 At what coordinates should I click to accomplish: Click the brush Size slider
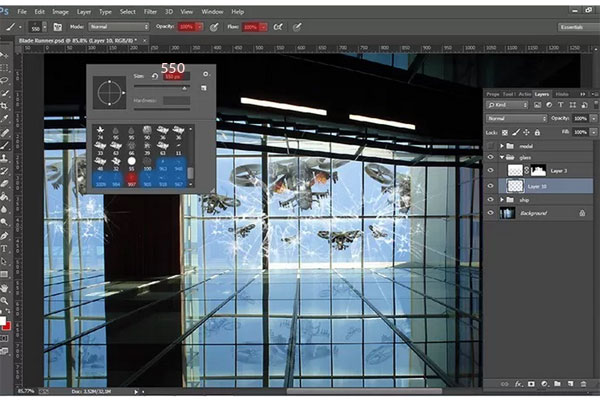click(x=162, y=88)
